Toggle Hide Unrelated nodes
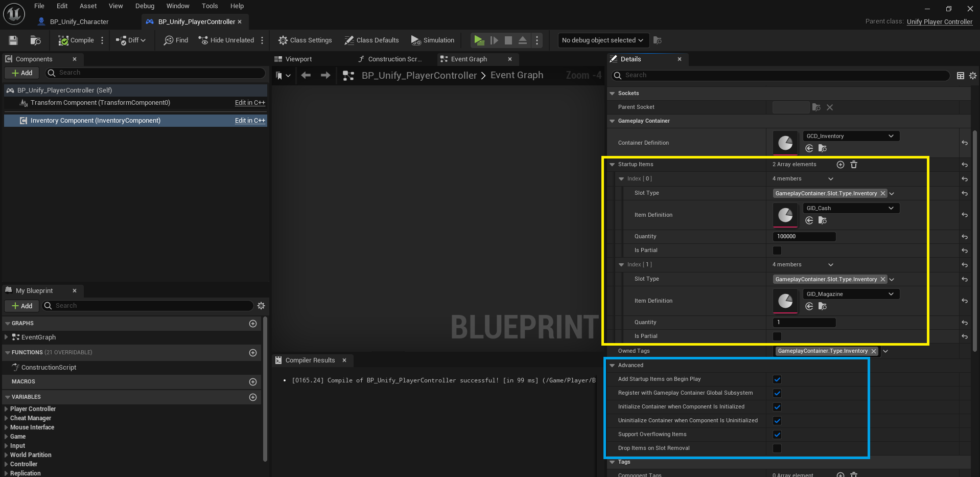Screen dimensions: 980x477 226,40
